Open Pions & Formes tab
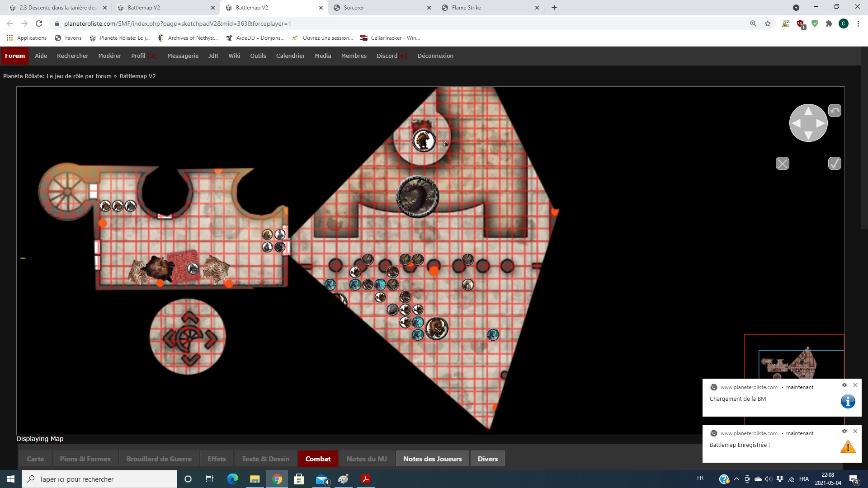Screen dimensions: 868x488 85,459
